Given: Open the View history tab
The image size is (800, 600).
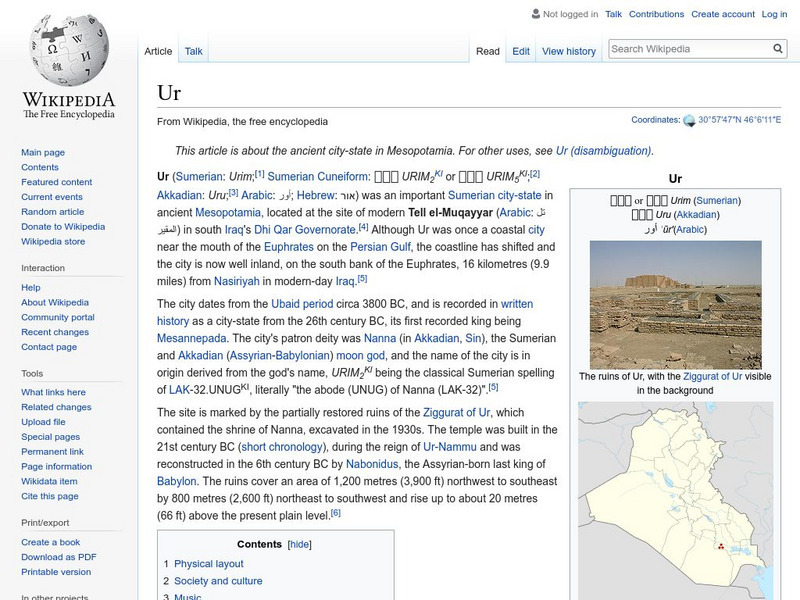Looking at the screenshot, I should [568, 50].
